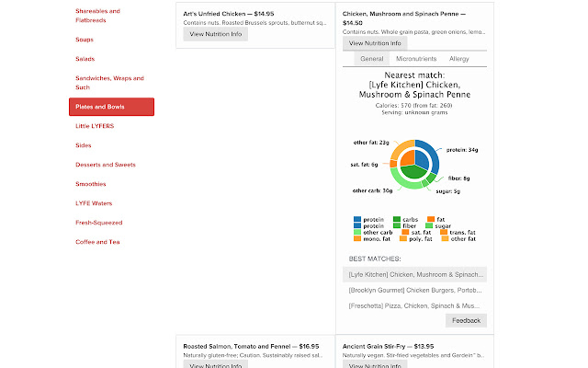Switch to the General nutrition tab
588x368 pixels.
372,59
